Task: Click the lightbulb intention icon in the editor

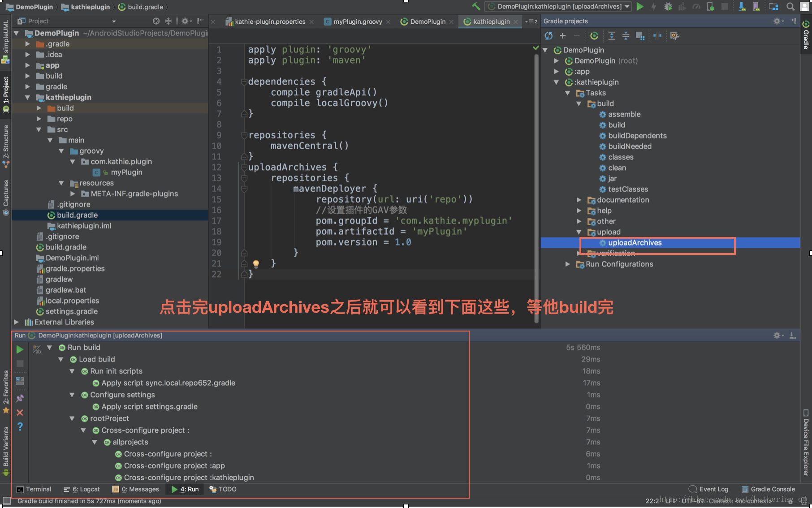Action: 256,264
